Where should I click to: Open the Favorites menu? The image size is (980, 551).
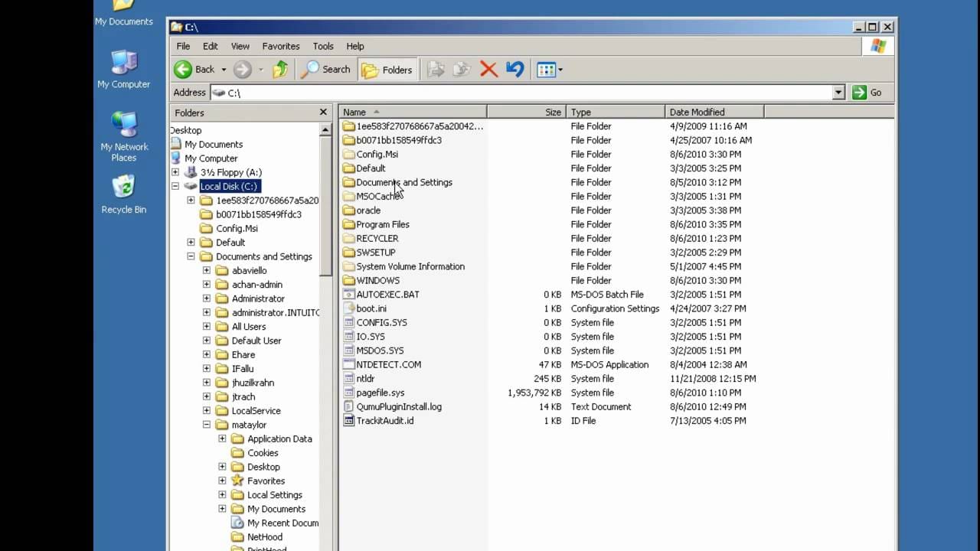click(x=281, y=46)
